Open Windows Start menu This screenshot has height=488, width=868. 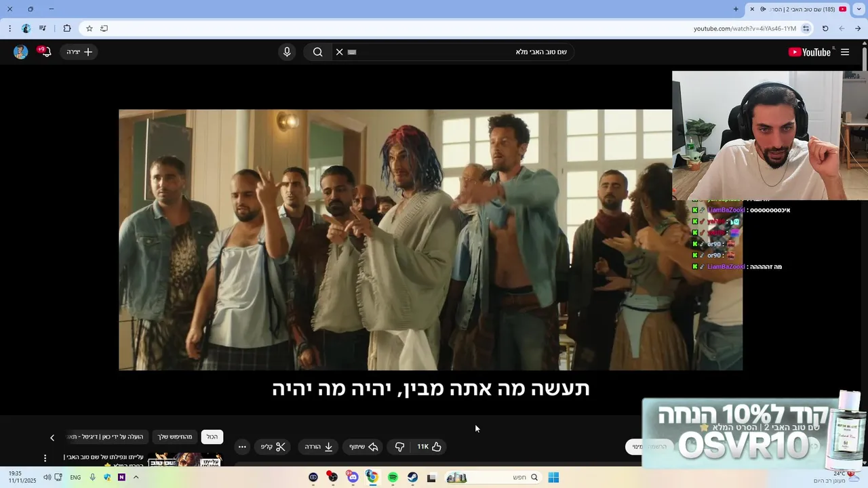click(553, 477)
